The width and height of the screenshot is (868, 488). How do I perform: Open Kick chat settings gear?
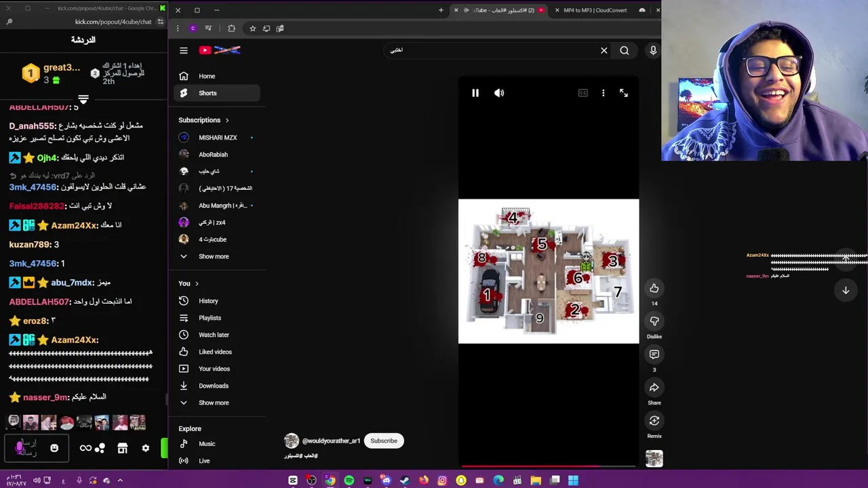coord(145,448)
